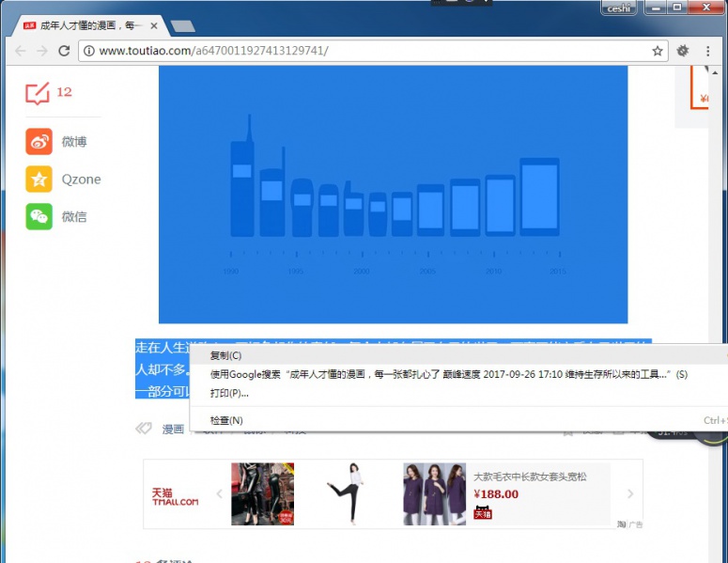
Task: Click the Qzone label text
Action: tap(81, 180)
